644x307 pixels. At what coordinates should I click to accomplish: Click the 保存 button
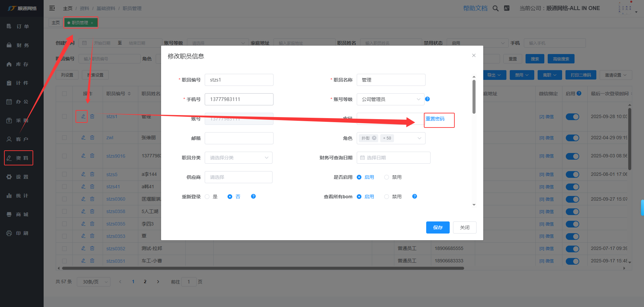click(x=438, y=227)
